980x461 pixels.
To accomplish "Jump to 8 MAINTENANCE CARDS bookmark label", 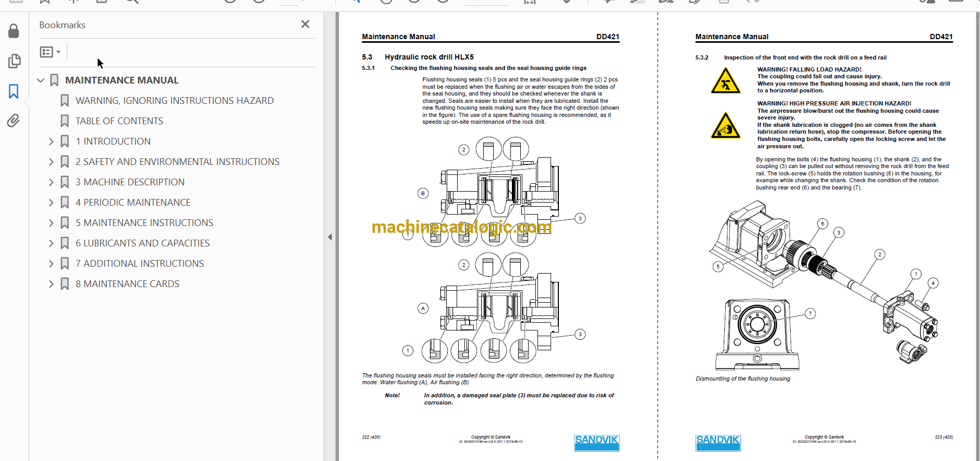I will coord(127,284).
